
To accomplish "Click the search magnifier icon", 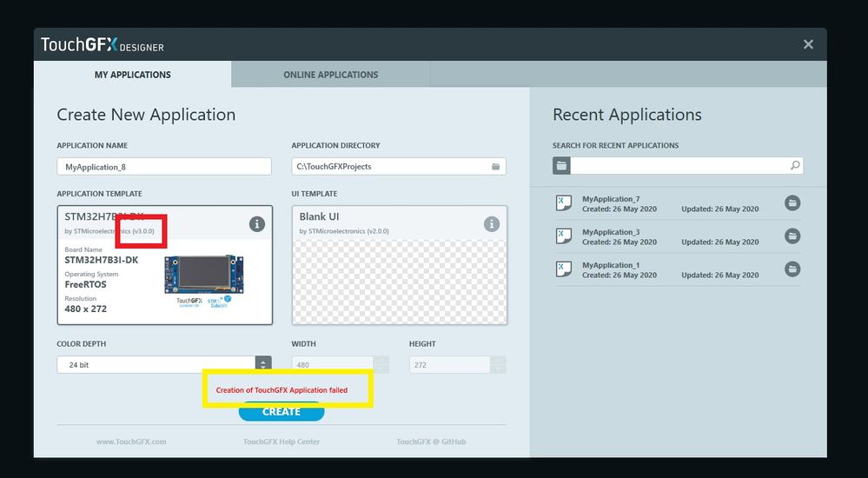I will tap(795, 165).
